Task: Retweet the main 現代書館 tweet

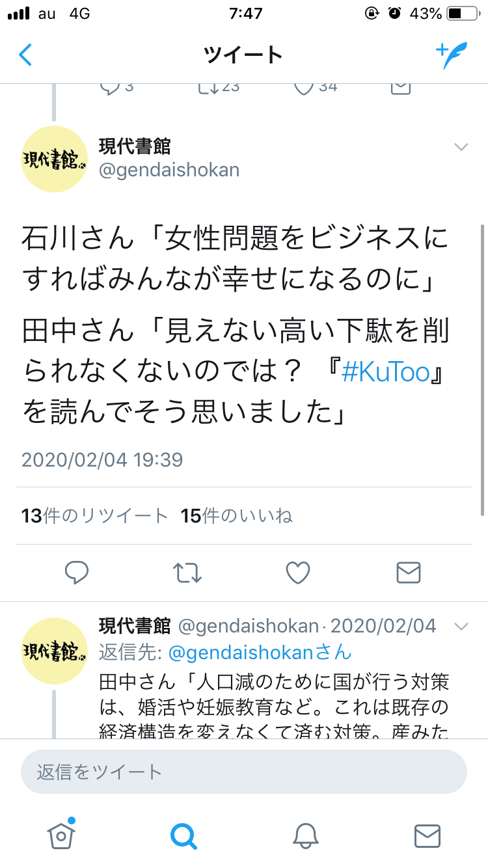Action: pos(187,573)
